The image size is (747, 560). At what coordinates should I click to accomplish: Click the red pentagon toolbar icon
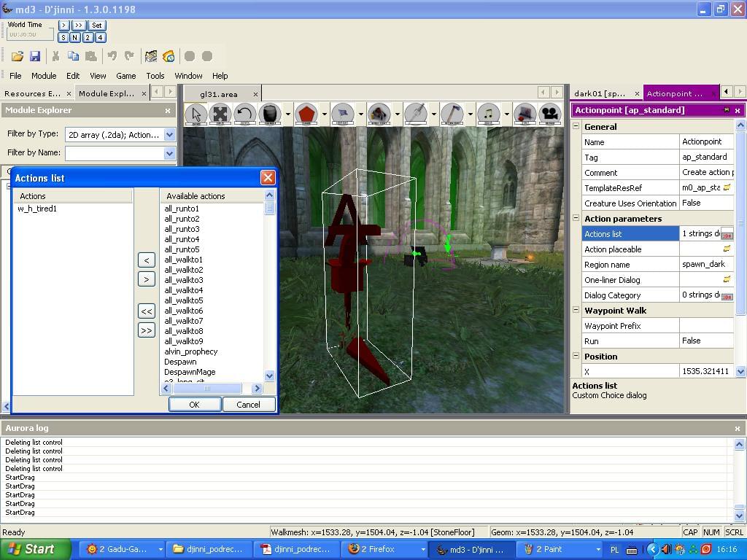click(x=306, y=114)
